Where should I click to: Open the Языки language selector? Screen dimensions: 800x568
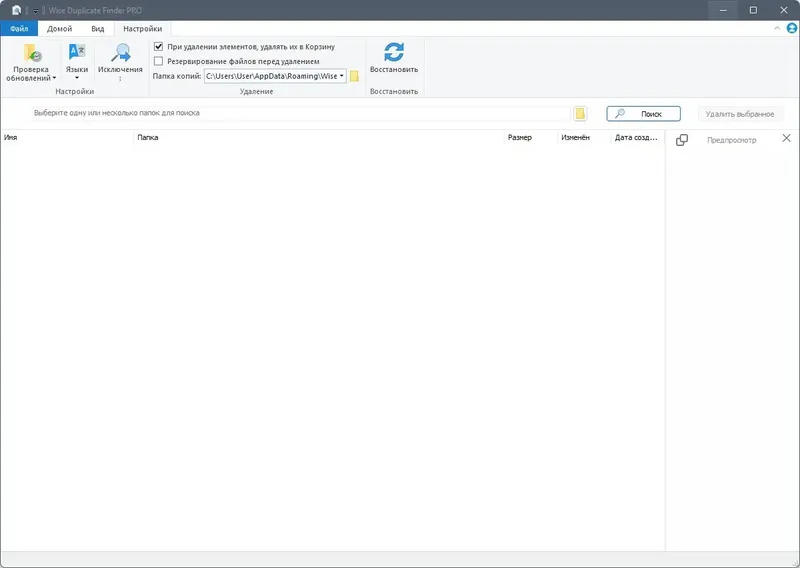coord(77,62)
